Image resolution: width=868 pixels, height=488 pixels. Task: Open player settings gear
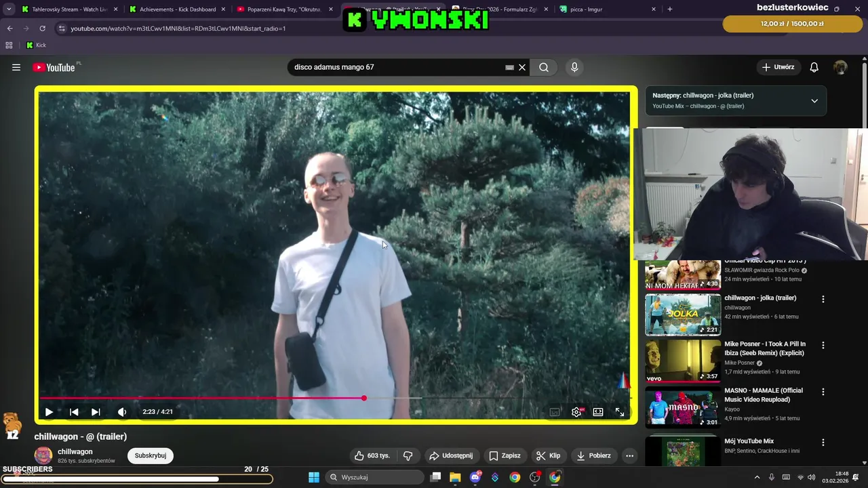coord(576,411)
